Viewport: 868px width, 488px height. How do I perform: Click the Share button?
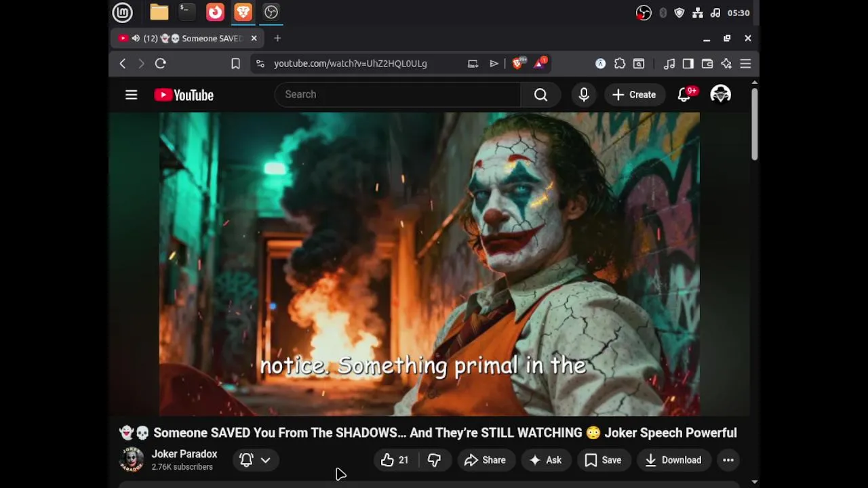(485, 460)
